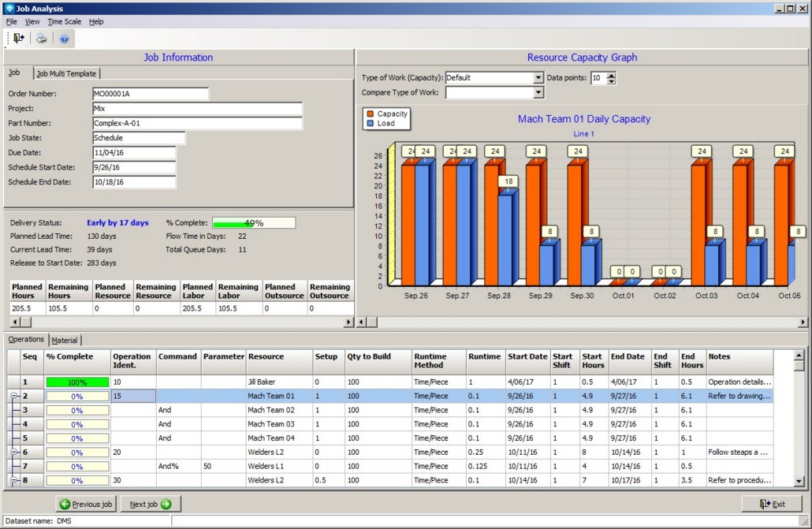The width and height of the screenshot is (812, 529).
Task: Open the Time Scale menu
Action: (x=64, y=21)
